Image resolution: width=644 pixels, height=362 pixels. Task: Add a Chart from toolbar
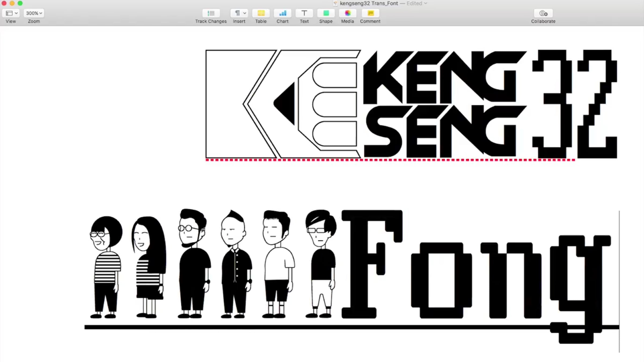click(283, 13)
